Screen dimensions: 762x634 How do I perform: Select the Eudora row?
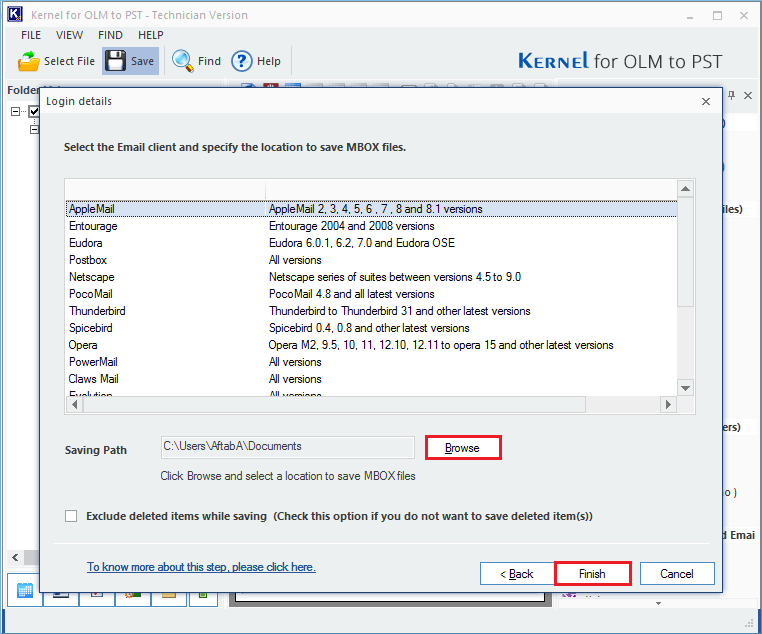point(371,243)
